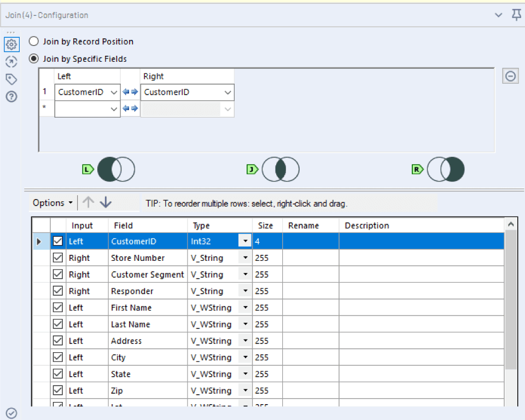The image size is (525, 420).
Task: Open the configuration gear icon in sidebar
Action: pos(11,45)
